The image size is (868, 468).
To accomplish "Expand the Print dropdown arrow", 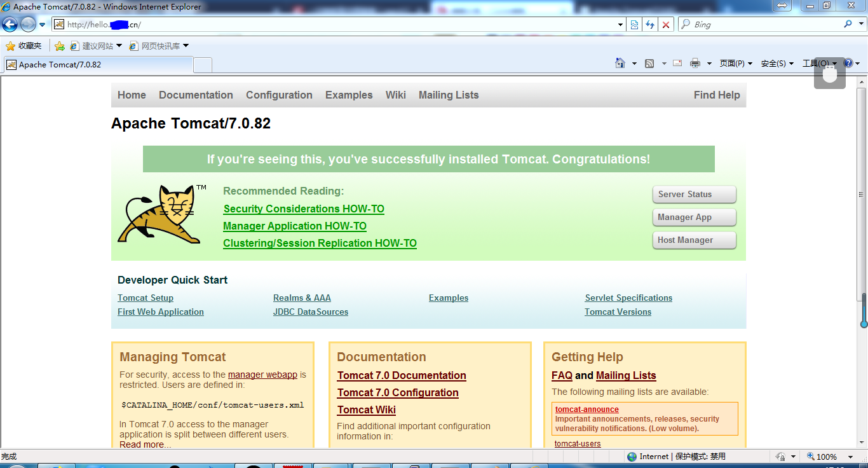I will (709, 64).
